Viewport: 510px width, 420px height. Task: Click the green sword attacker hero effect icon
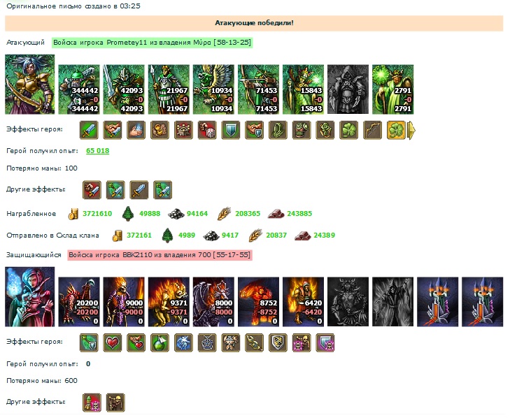[89, 130]
